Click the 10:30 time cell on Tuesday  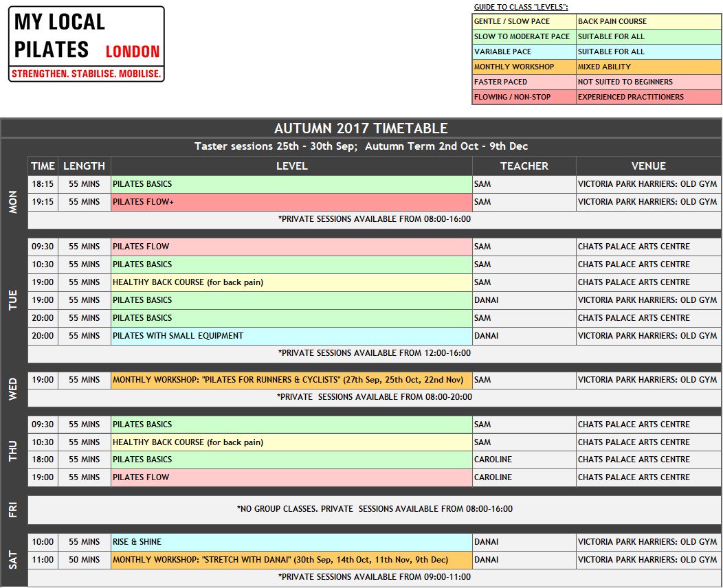pos(43,264)
